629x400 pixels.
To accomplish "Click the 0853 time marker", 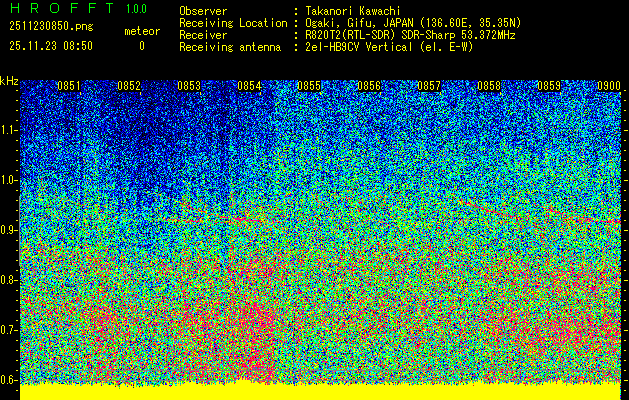I will (x=189, y=86).
